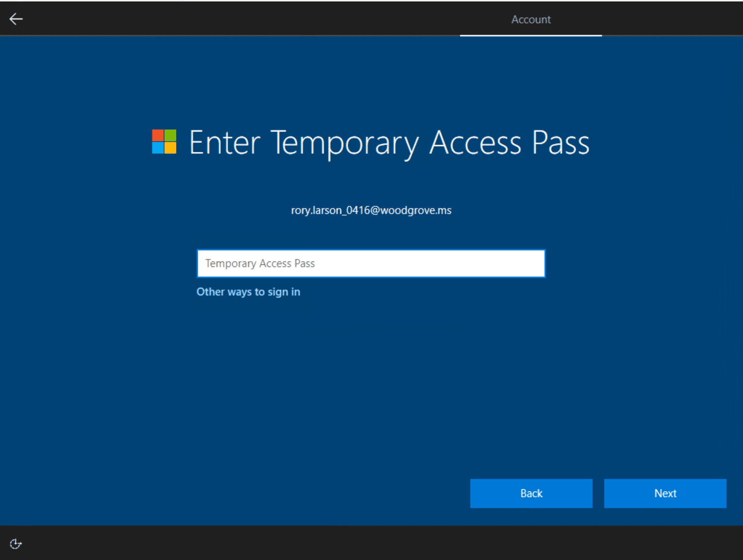Click the back arrow in the top bar
The height and width of the screenshot is (560, 743).
pyautogui.click(x=16, y=18)
